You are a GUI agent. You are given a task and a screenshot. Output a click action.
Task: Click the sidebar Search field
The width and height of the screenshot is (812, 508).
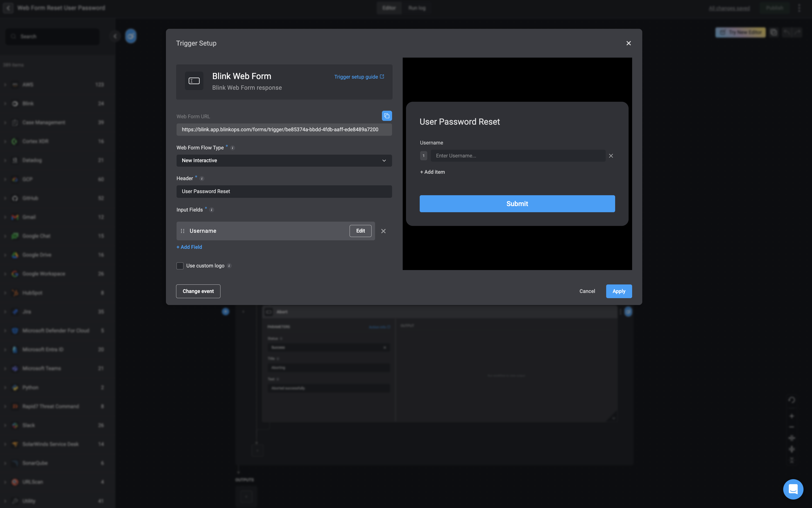(52, 37)
